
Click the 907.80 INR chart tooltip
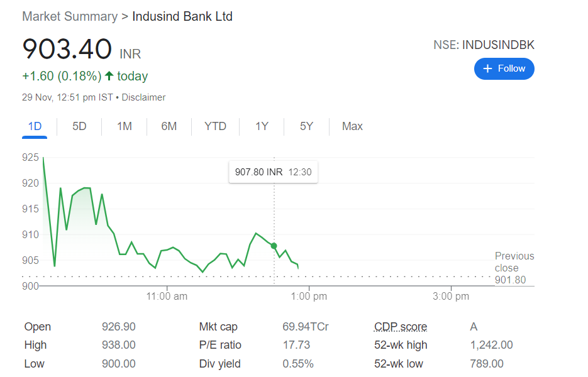pyautogui.click(x=273, y=172)
